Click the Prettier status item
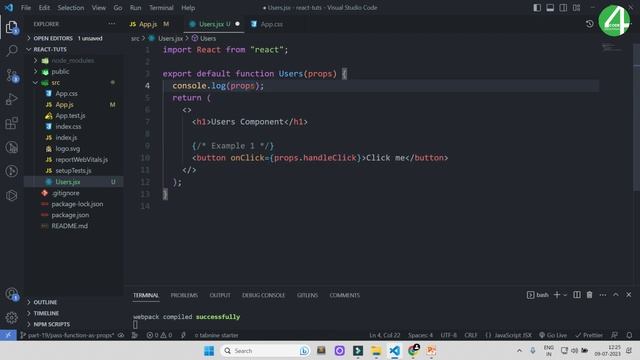Image resolution: width=640 pixels, height=360 pixels. [x=589, y=335]
